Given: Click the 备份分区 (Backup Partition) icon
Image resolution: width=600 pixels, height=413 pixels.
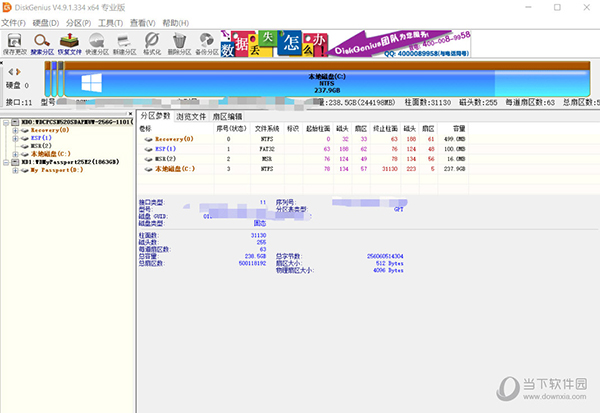Looking at the screenshot, I should (x=207, y=40).
